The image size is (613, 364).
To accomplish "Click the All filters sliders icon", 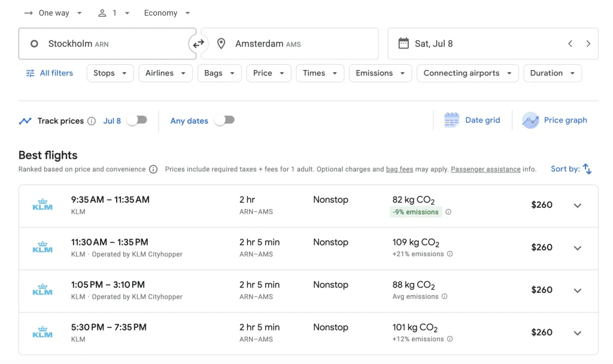I will point(30,73).
